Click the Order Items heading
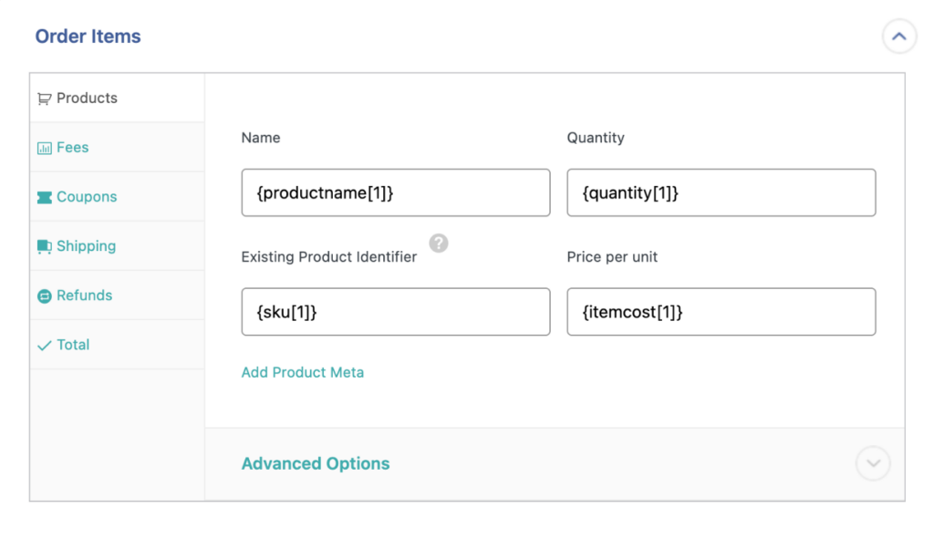 click(88, 36)
